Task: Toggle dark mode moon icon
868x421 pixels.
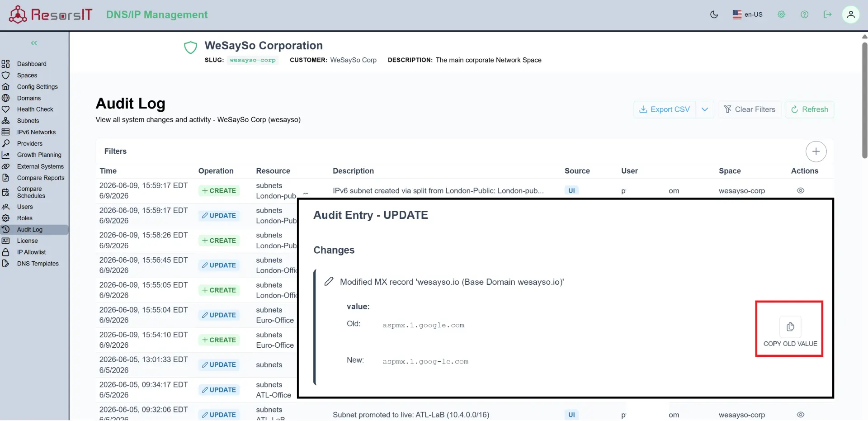Action: pyautogui.click(x=714, y=14)
